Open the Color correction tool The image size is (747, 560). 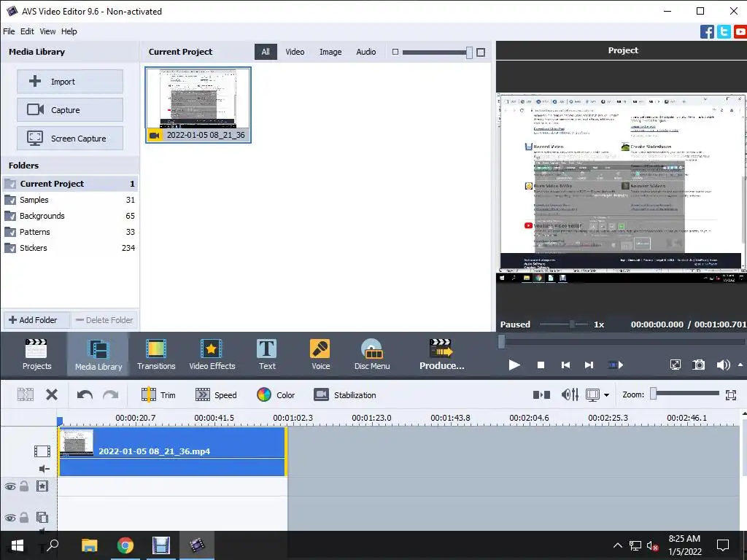tap(276, 394)
